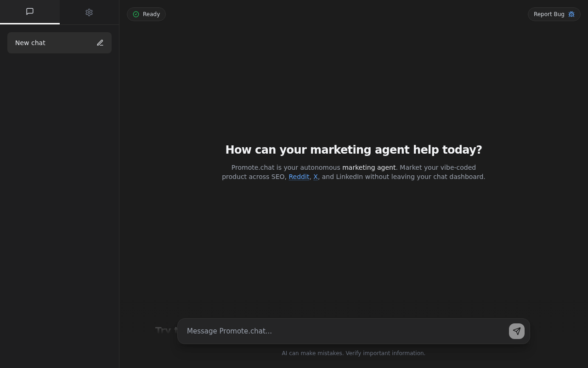Viewport: 588px width, 368px height.
Task: Switch to the settings gear tab
Action: [x=89, y=12]
